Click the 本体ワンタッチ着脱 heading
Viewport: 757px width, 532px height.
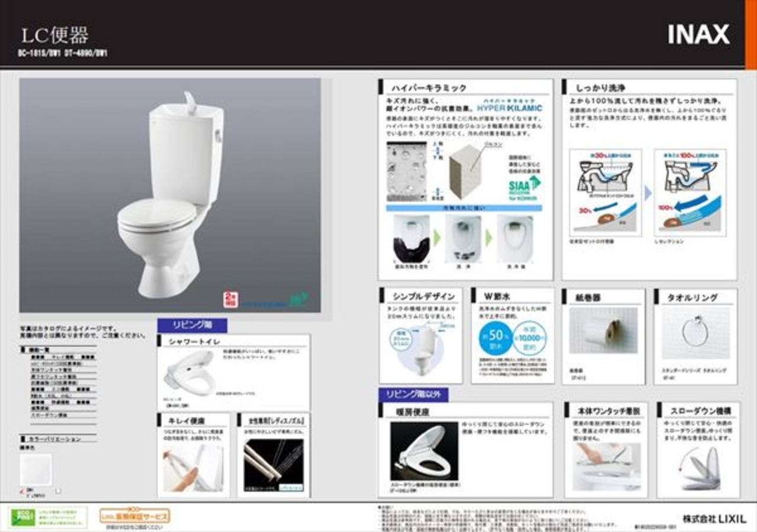click(x=609, y=411)
